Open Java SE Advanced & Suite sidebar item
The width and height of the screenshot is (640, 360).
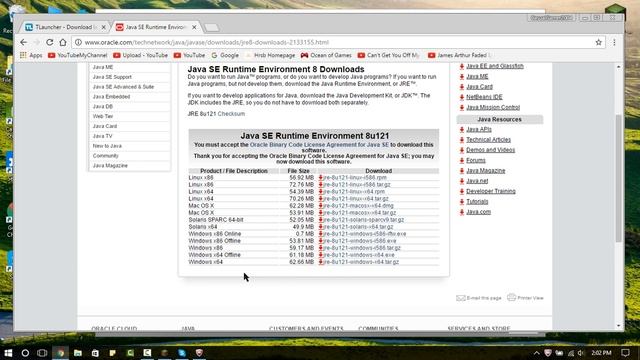pyautogui.click(x=123, y=87)
